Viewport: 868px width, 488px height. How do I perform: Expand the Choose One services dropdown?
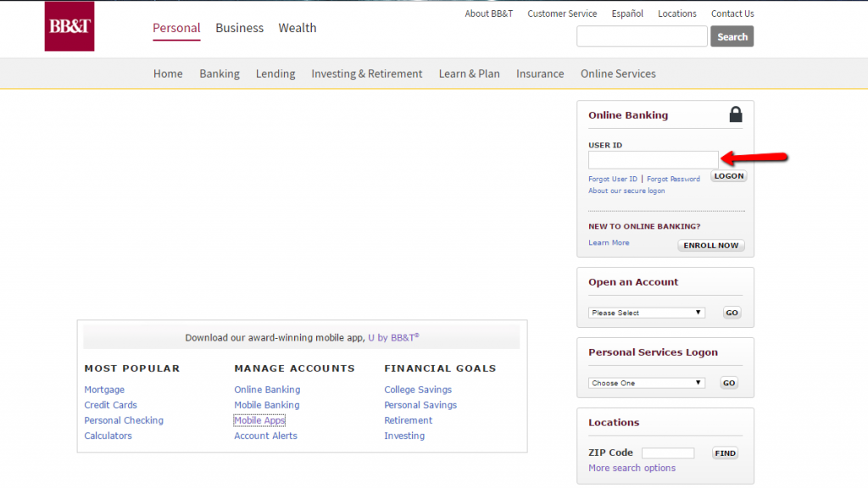tap(647, 383)
